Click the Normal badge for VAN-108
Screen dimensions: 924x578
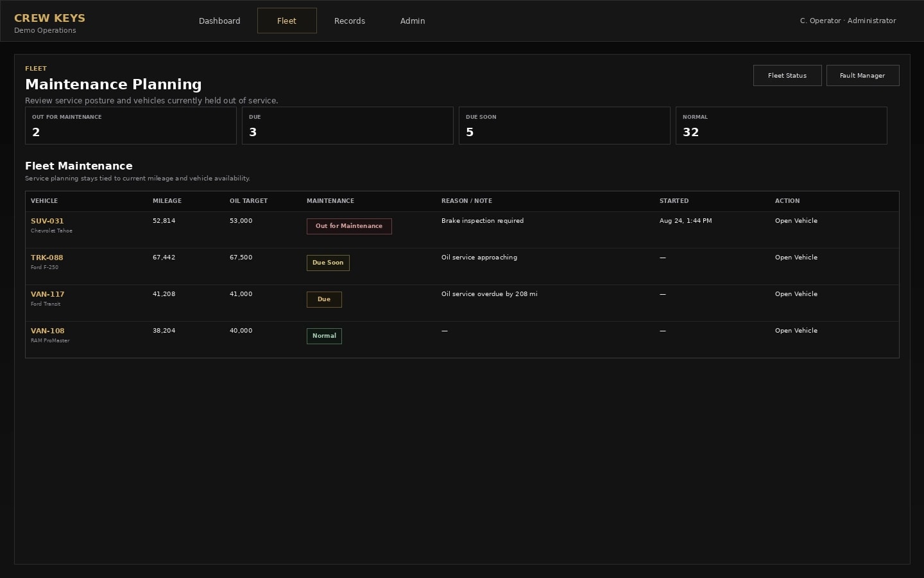coord(324,336)
